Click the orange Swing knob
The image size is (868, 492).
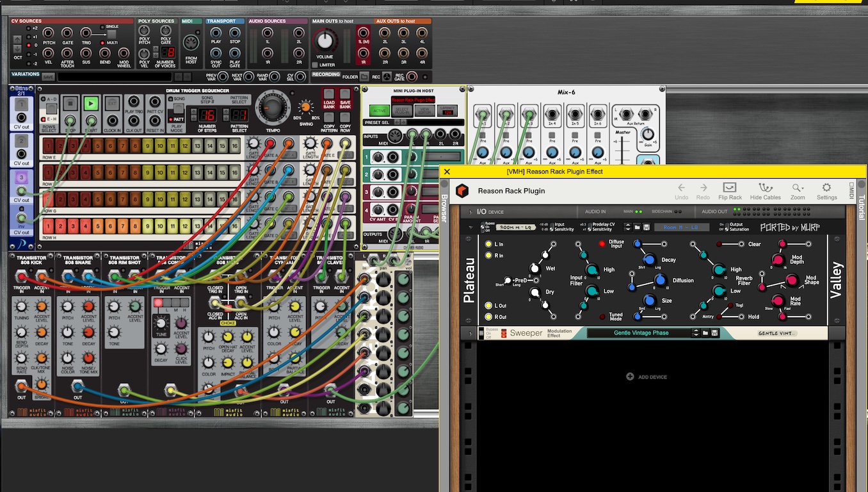305,107
